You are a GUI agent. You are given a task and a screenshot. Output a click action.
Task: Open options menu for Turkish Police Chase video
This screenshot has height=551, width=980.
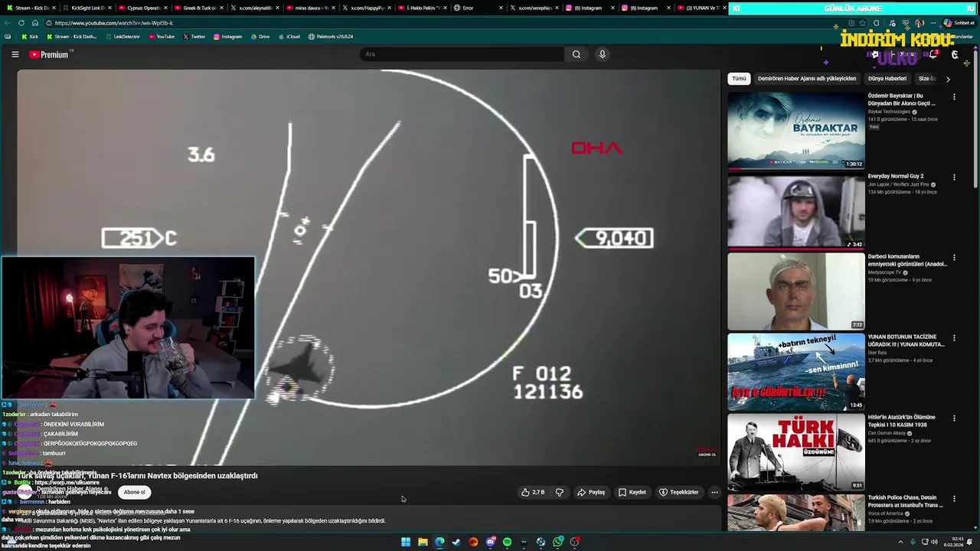click(954, 498)
